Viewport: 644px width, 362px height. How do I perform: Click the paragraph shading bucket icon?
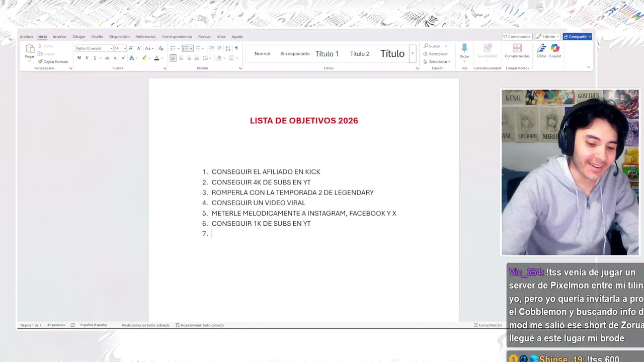(219, 58)
